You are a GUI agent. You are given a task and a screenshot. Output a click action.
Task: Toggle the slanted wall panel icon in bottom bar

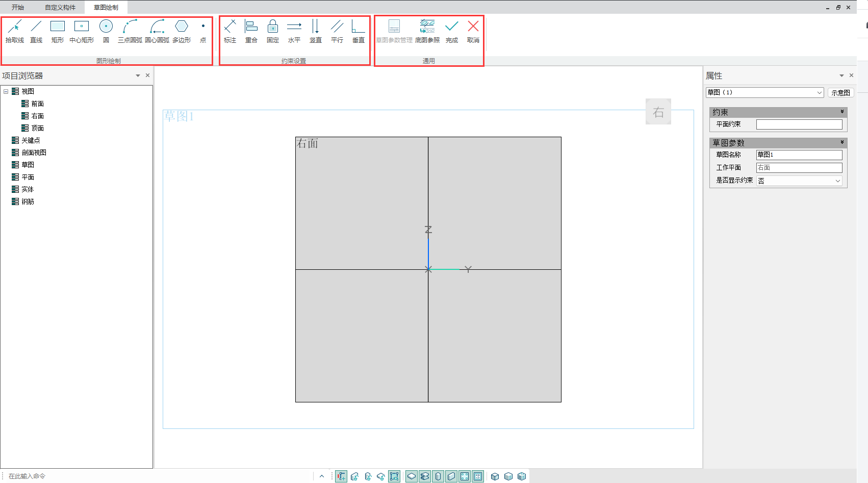tap(451, 476)
